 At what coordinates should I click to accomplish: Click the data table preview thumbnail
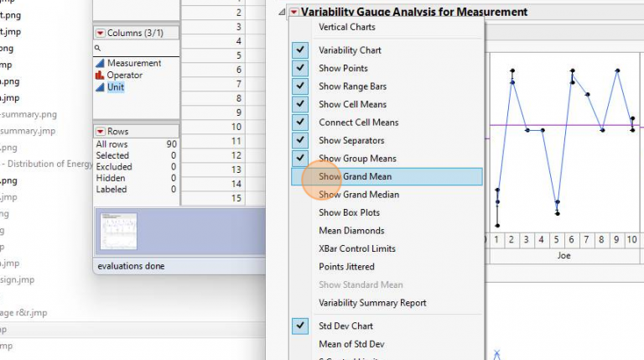click(118, 232)
